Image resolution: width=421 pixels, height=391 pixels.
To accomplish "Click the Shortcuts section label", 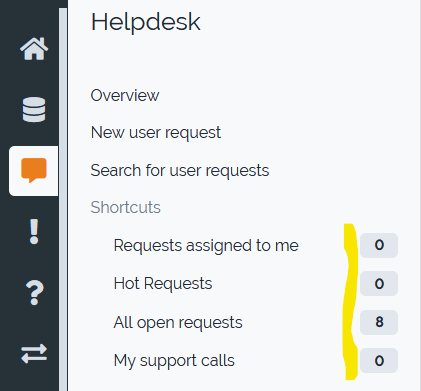I will pyautogui.click(x=125, y=207).
